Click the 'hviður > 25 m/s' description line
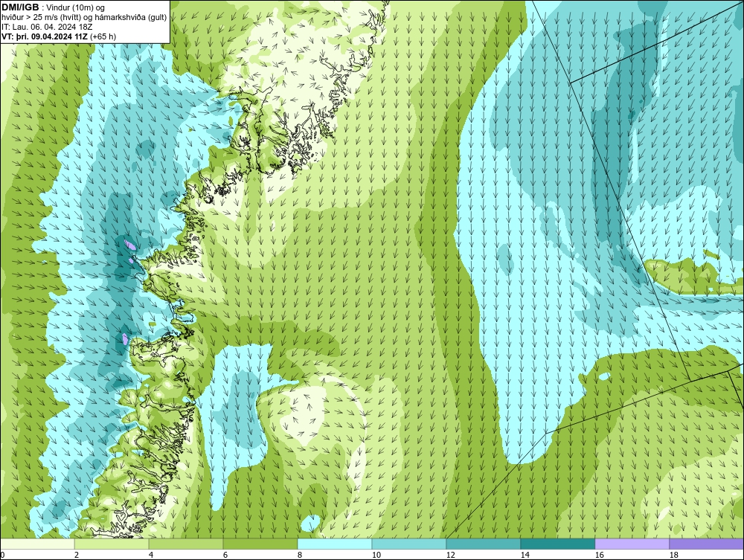This screenshot has height=560, width=744. pyautogui.click(x=85, y=18)
